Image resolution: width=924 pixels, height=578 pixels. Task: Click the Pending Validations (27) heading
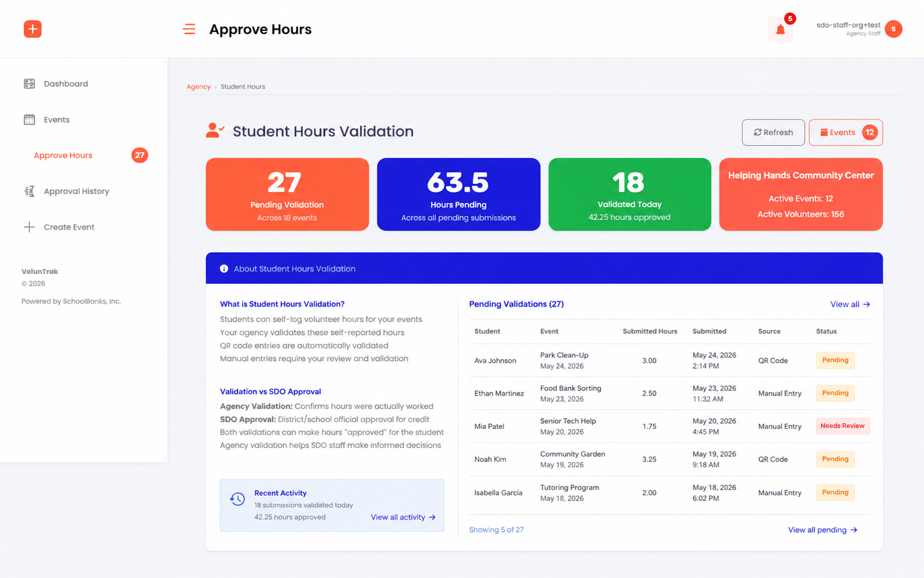click(516, 304)
